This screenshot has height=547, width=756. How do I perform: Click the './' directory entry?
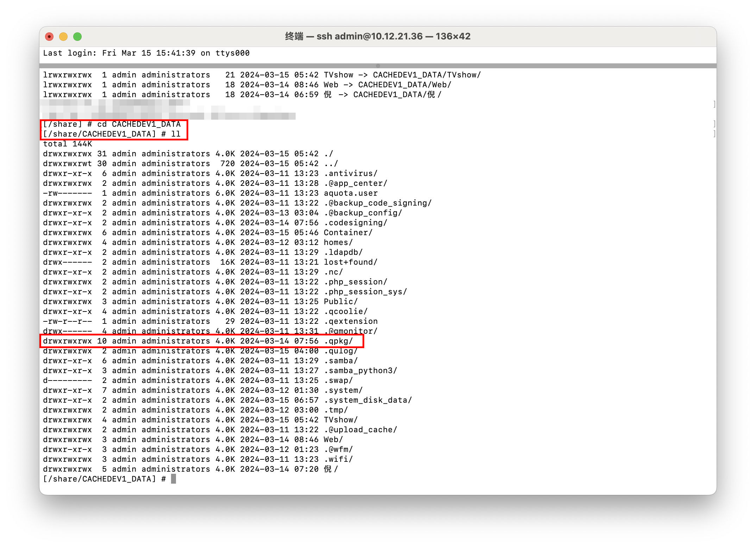click(x=328, y=154)
